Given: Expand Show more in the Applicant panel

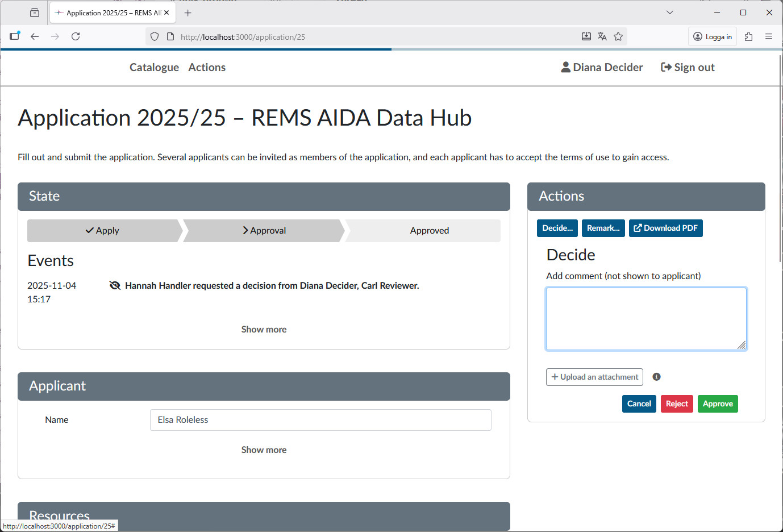Looking at the screenshot, I should click(264, 449).
